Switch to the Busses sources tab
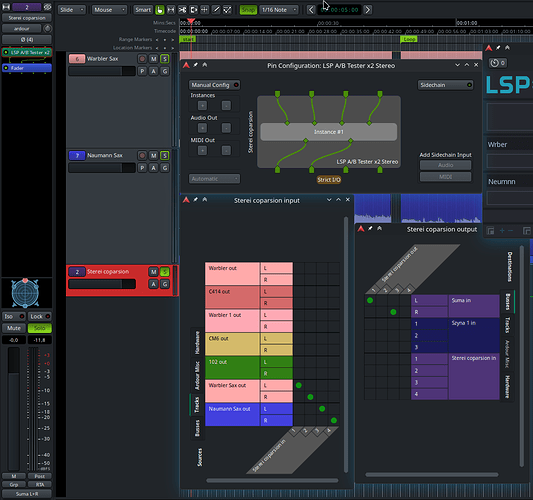 [x=197, y=427]
